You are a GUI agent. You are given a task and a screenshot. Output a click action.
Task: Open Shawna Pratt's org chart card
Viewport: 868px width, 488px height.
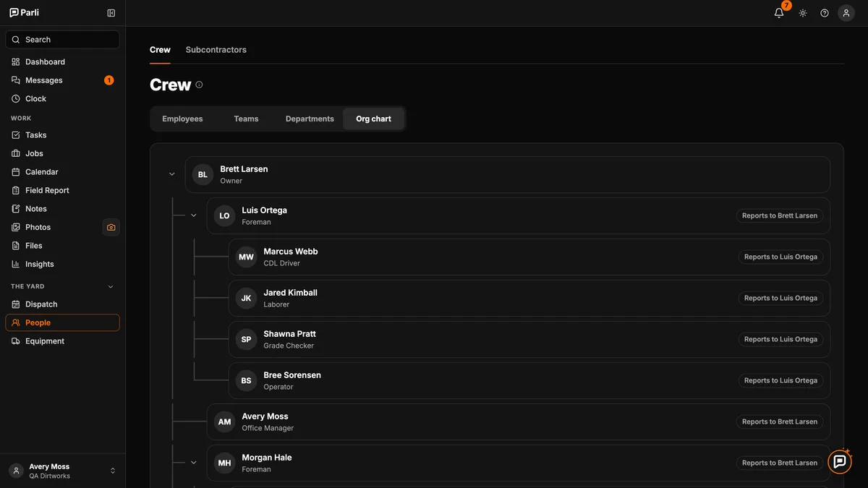pyautogui.click(x=529, y=339)
